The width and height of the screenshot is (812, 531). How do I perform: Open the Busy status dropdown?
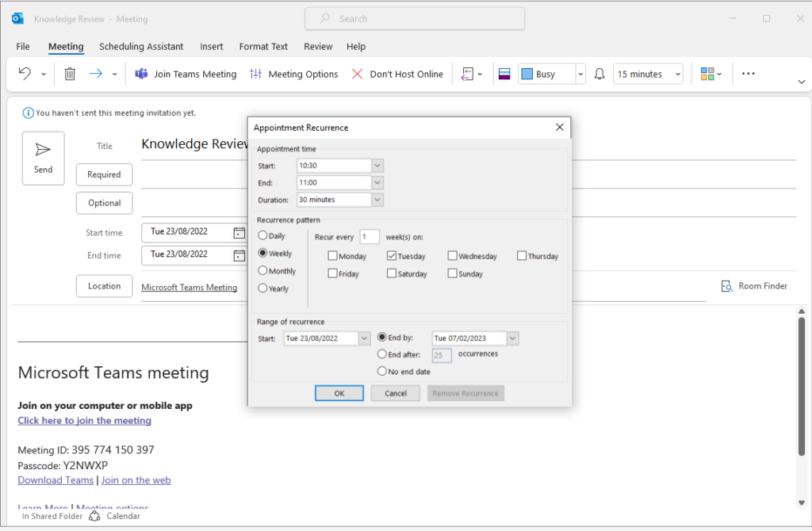[580, 74]
